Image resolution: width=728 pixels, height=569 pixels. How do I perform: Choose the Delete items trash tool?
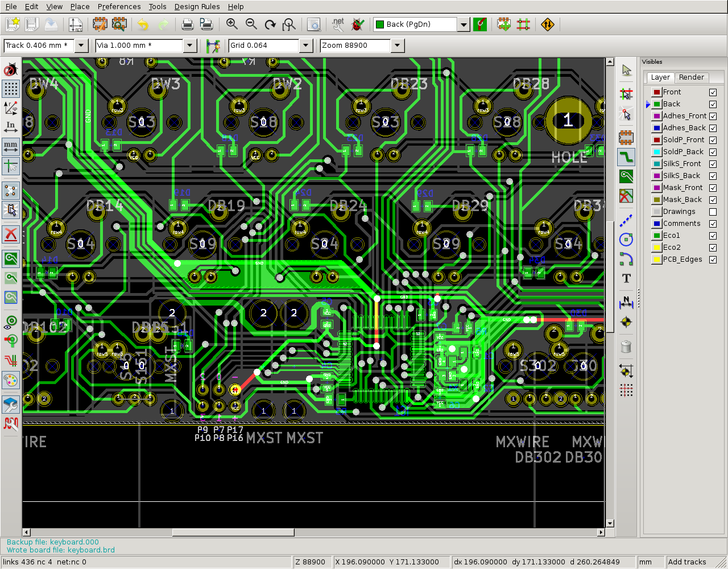(x=626, y=347)
